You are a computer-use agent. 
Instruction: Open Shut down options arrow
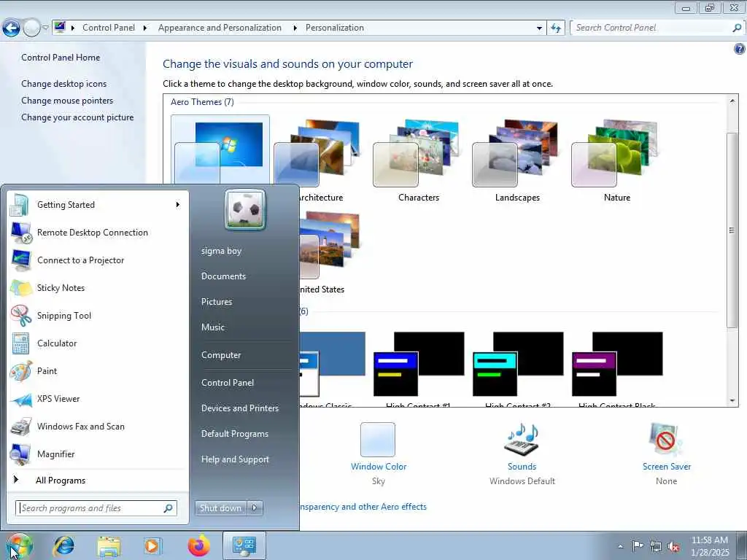coord(255,507)
